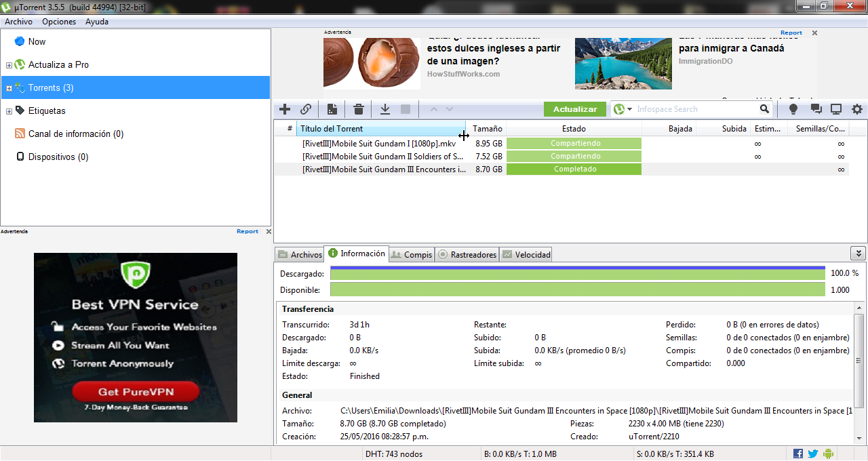Image resolution: width=868 pixels, height=461 pixels.
Task: Click the chocolate egg ad thumbnail
Action: (372, 63)
